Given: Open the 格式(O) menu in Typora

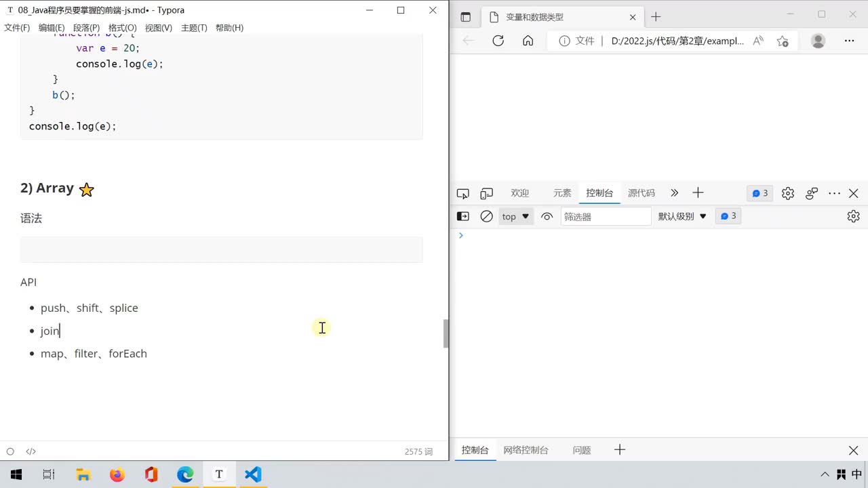Looking at the screenshot, I should [x=122, y=28].
